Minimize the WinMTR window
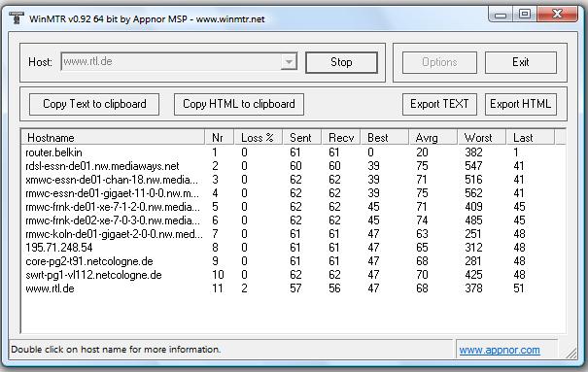Image resolution: width=588 pixels, height=372 pixels. tap(501, 15)
